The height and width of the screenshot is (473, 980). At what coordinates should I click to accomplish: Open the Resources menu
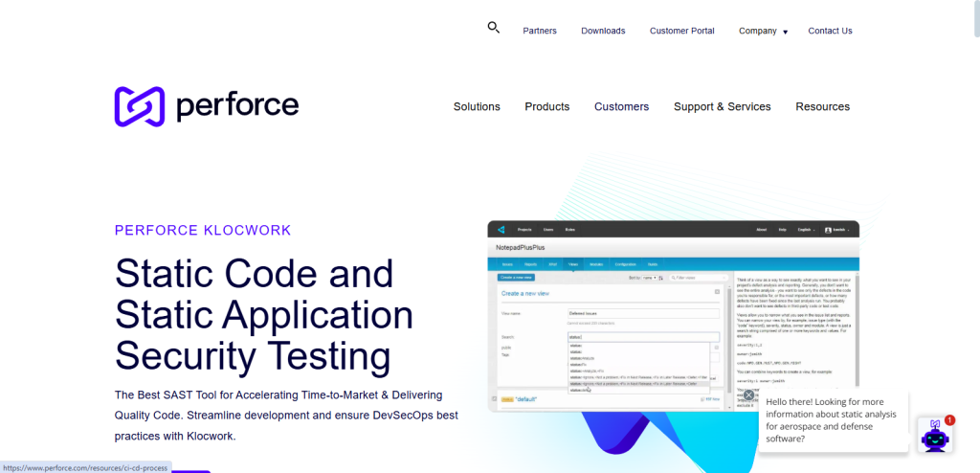(x=822, y=106)
